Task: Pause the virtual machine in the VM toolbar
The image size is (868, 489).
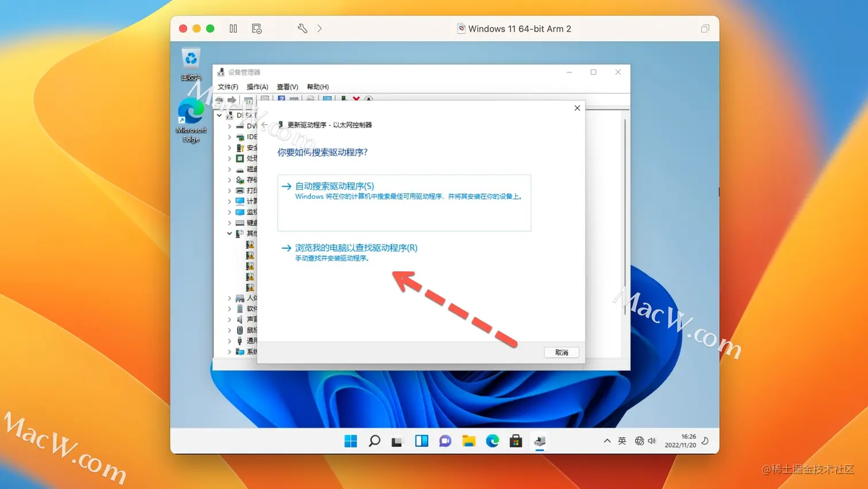Action: [x=233, y=28]
